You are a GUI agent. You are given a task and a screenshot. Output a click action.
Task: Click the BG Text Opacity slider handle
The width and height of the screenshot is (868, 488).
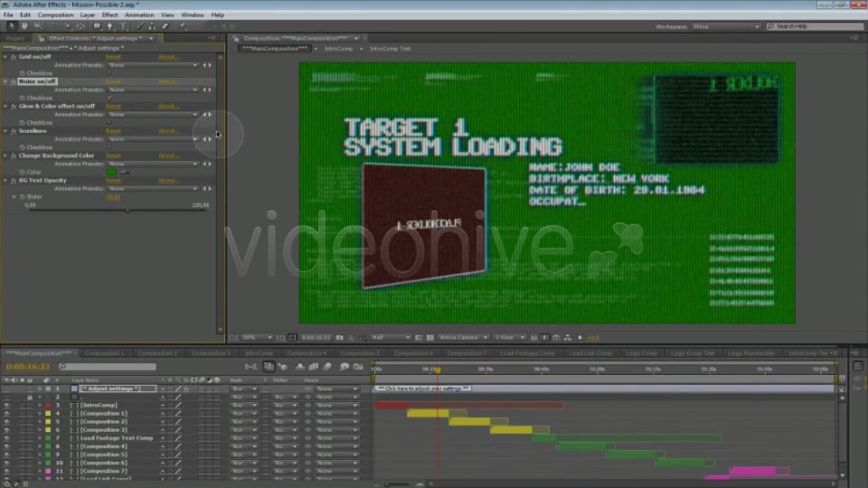click(x=127, y=211)
